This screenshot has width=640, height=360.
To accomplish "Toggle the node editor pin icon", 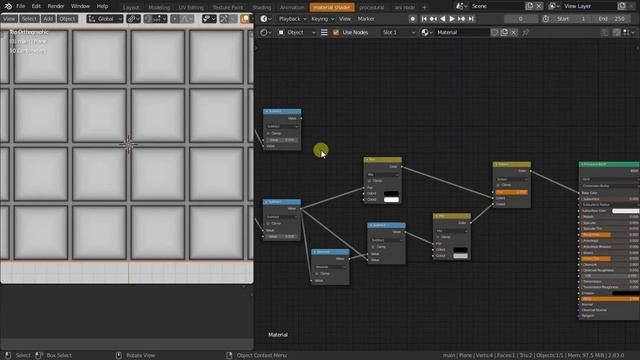I will (526, 32).
